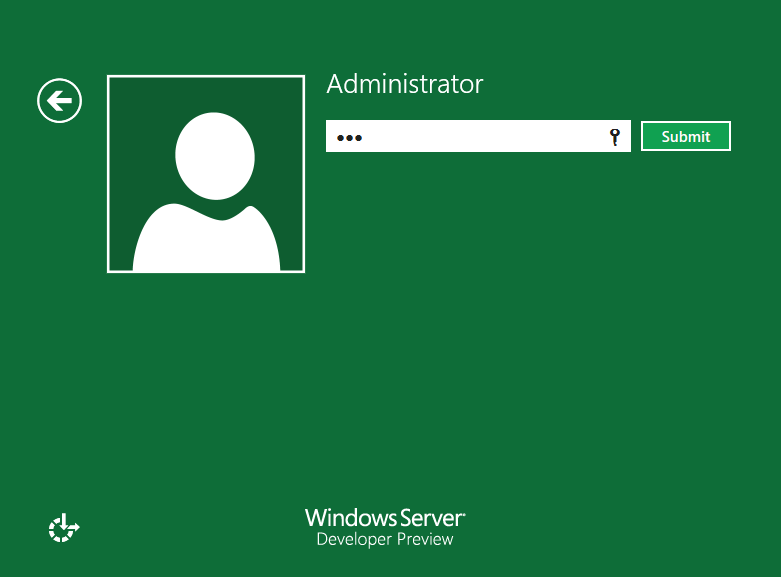Click the head of the user silhouette
Viewport: 781px width, 577px height.
point(214,155)
